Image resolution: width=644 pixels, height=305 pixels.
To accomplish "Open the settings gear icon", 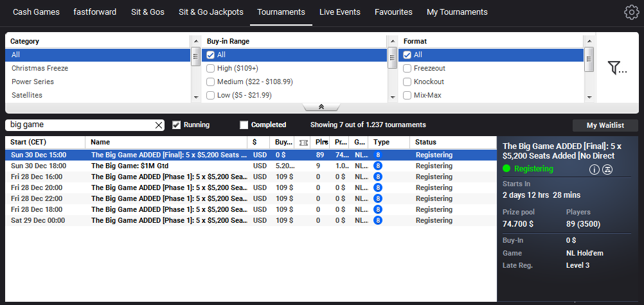I will coord(631,12).
